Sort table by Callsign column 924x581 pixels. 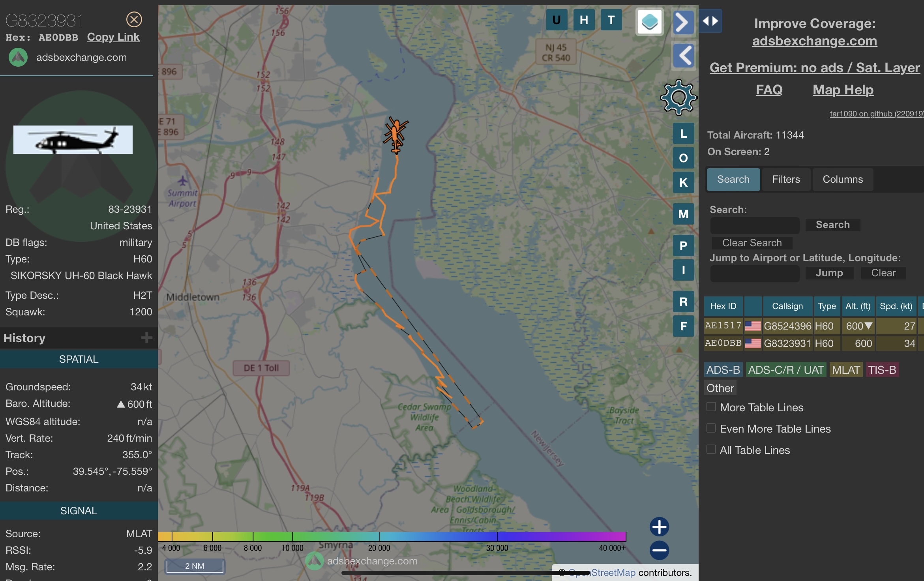pyautogui.click(x=787, y=306)
